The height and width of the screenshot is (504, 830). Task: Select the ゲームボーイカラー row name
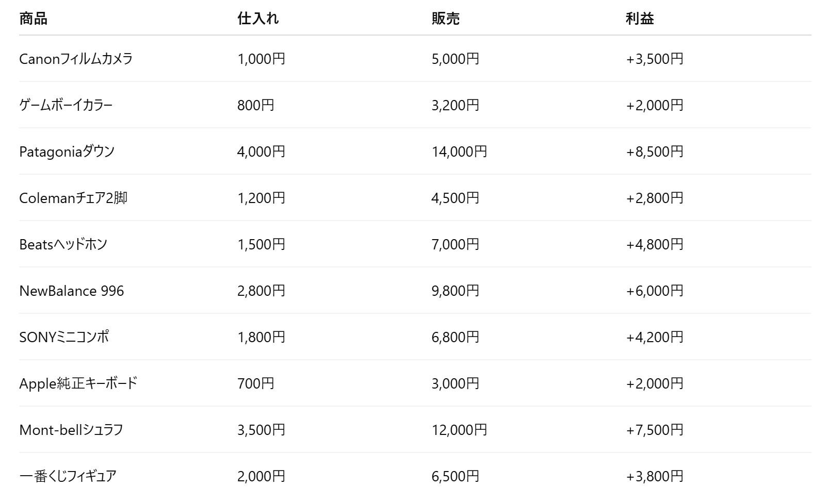(x=66, y=105)
